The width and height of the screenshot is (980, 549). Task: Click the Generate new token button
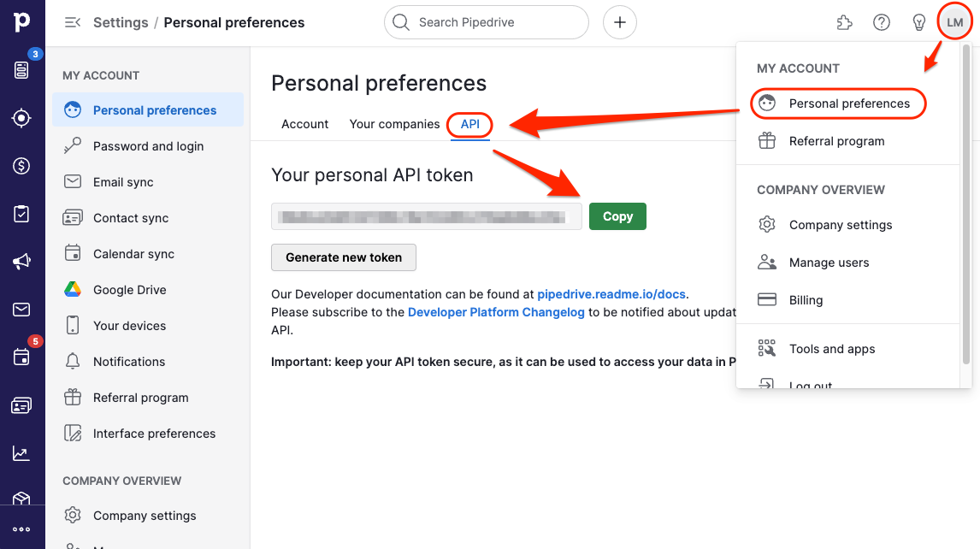point(344,257)
